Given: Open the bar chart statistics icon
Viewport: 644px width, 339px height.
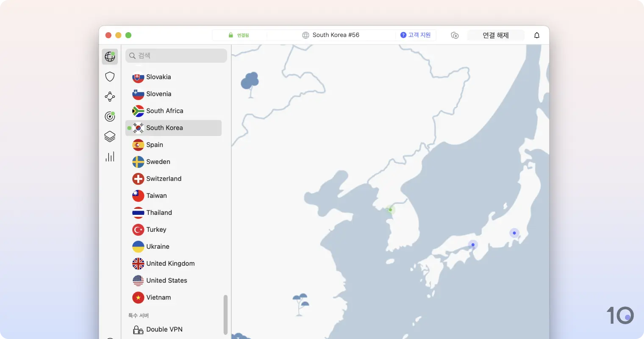Looking at the screenshot, I should (x=110, y=157).
